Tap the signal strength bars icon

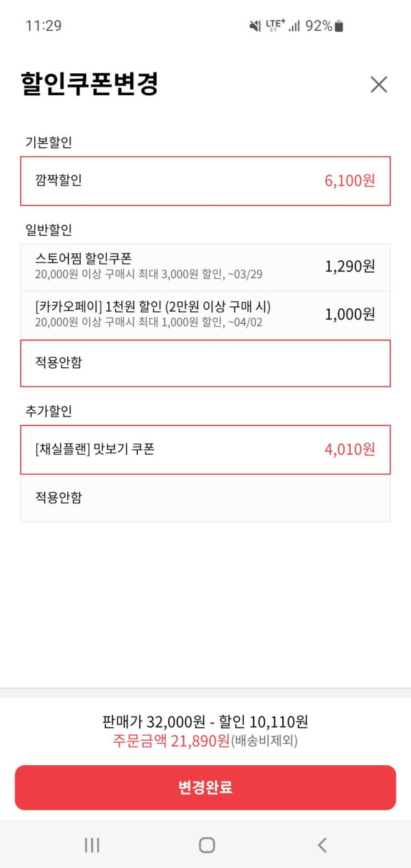pyautogui.click(x=295, y=26)
